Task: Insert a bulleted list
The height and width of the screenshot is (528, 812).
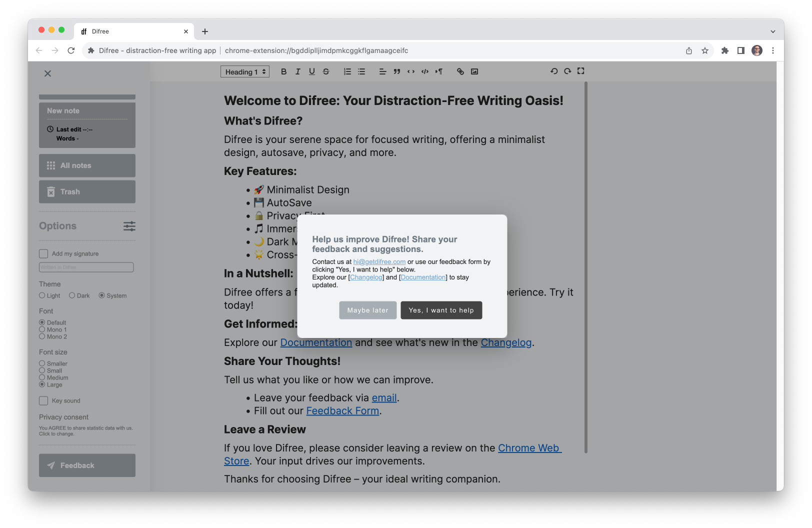Action: [x=361, y=71]
